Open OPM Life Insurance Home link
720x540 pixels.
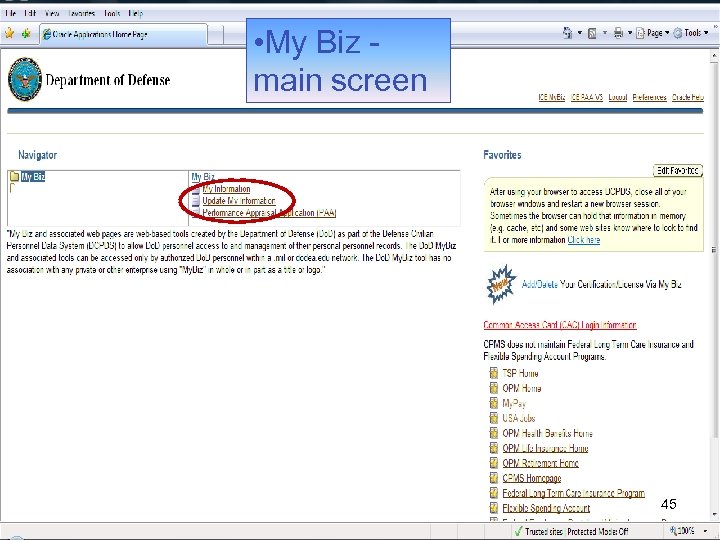[x=545, y=448]
